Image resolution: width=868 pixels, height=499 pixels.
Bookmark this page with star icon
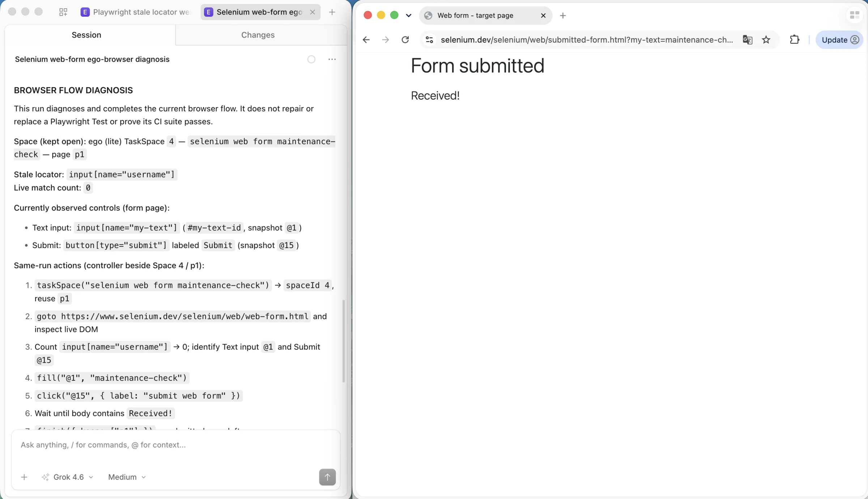click(766, 40)
